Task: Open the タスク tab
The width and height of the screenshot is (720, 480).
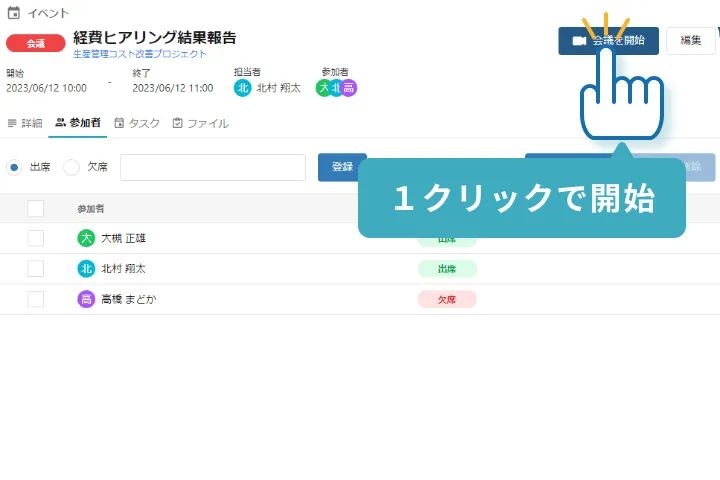Action: pos(137,124)
